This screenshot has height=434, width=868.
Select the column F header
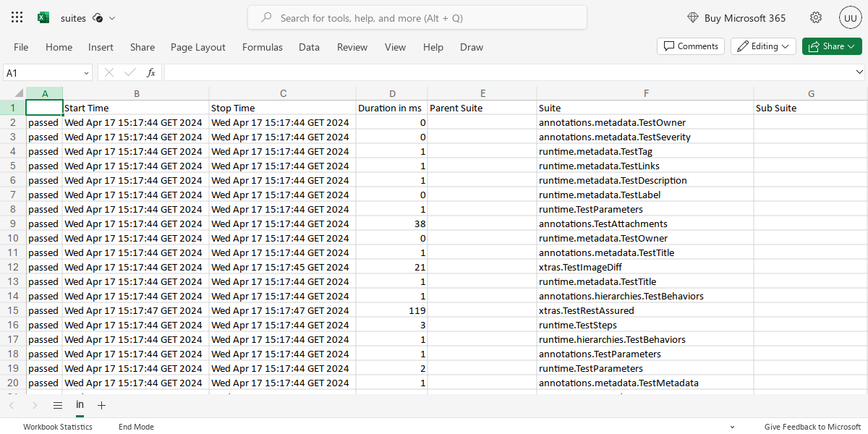pyautogui.click(x=646, y=93)
